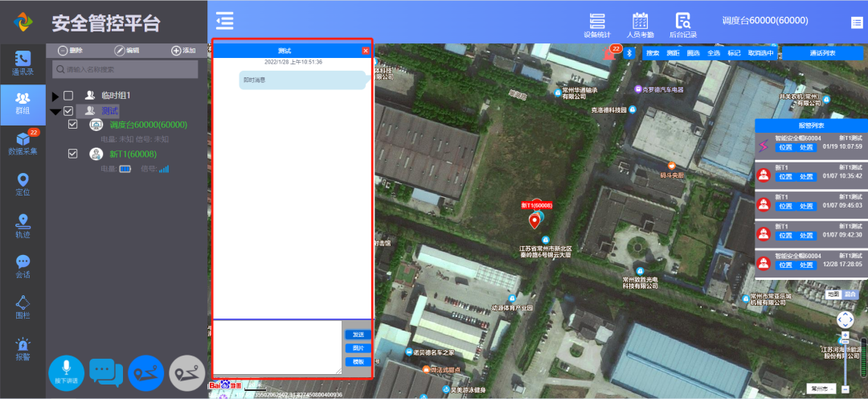Click 处置 for the 01/07 09:45:03 alarm

coord(806,206)
